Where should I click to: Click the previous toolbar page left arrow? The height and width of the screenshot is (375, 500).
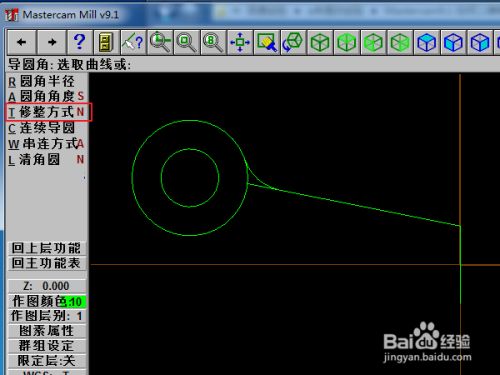pyautogui.click(x=22, y=42)
